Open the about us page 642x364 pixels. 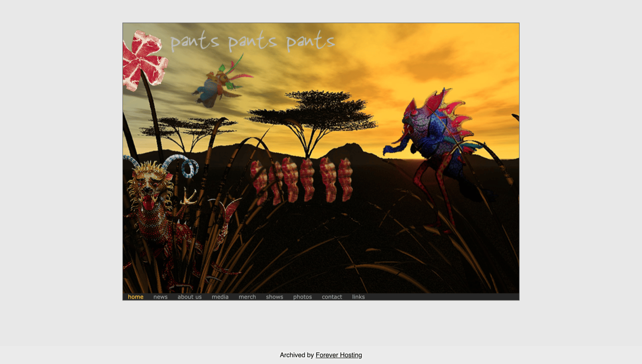189,297
